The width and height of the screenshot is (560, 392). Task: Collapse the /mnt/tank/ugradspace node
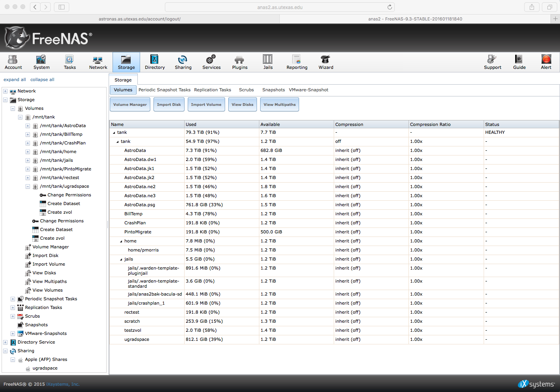pos(28,186)
